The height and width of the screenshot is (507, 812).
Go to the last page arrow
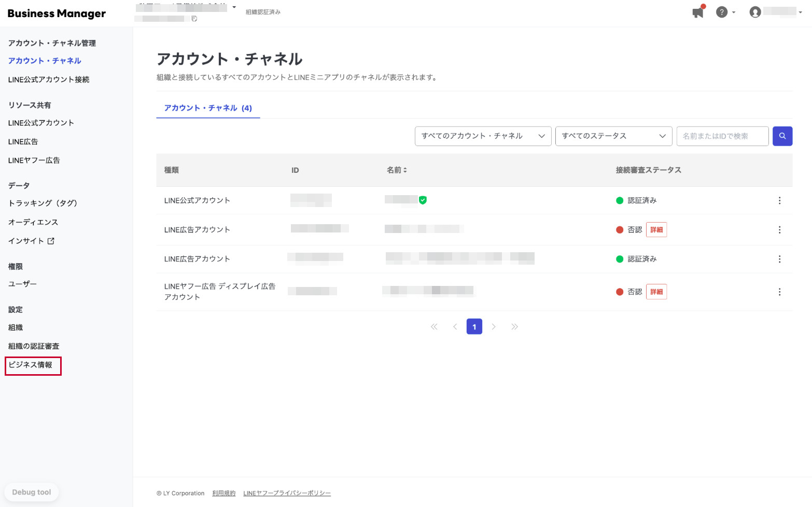pos(514,326)
